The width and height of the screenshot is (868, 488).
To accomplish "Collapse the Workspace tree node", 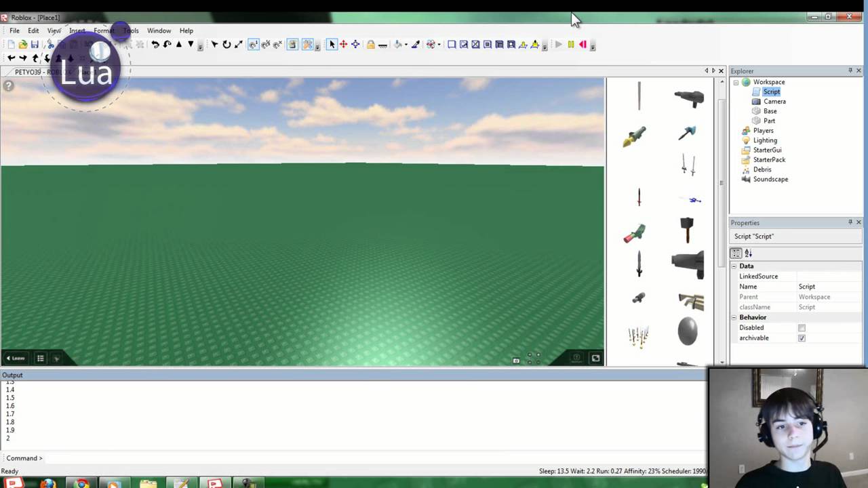I will pyautogui.click(x=736, y=82).
